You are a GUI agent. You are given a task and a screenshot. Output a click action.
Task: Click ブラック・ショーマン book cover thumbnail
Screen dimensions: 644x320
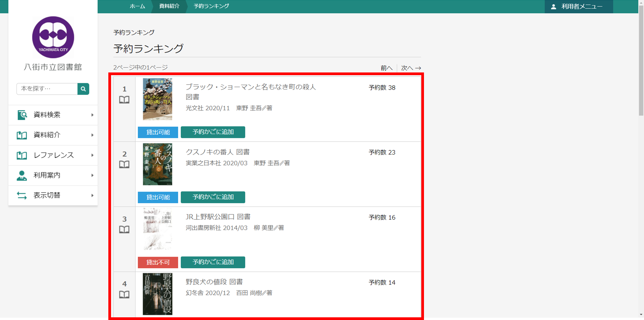pos(157,99)
